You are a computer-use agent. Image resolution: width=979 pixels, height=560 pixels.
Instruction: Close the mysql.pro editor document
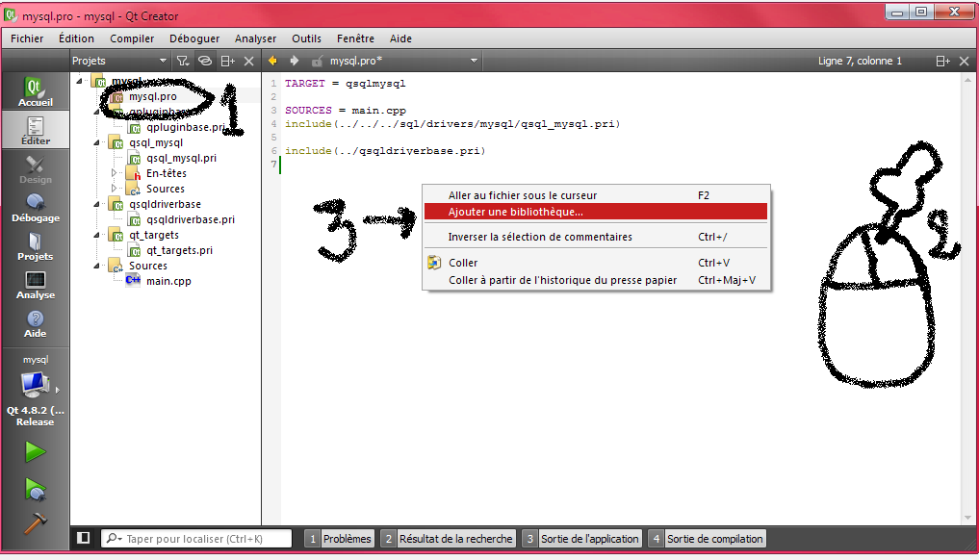coord(964,61)
